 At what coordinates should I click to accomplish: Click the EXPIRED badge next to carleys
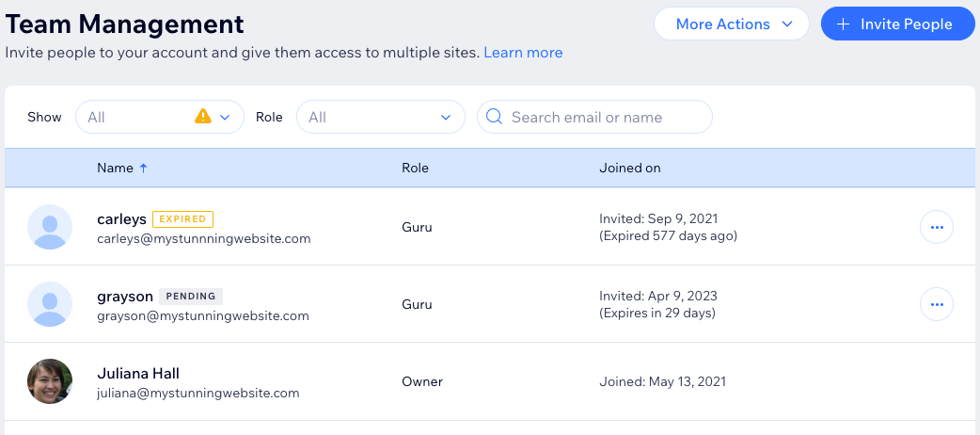[182, 219]
